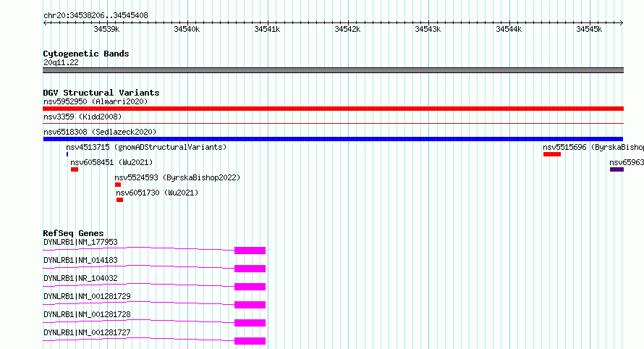Click the RefSeq Genes track heading
The width and height of the screenshot is (644, 349).
(x=73, y=233)
